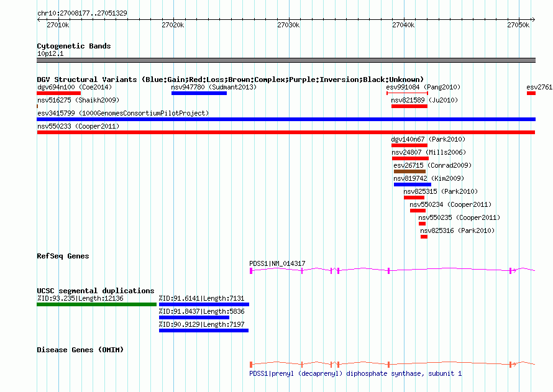The height and width of the screenshot is (392, 553).
Task: Click the 27020k ruler tick label
Action: click(173, 25)
